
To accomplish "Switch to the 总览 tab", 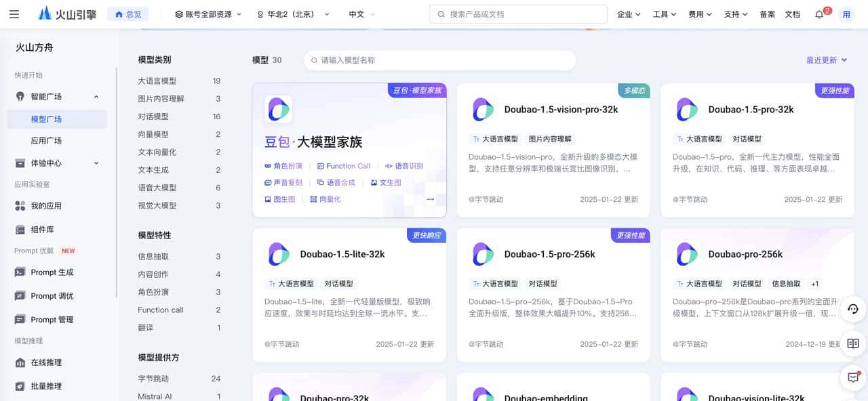I will click(x=128, y=14).
